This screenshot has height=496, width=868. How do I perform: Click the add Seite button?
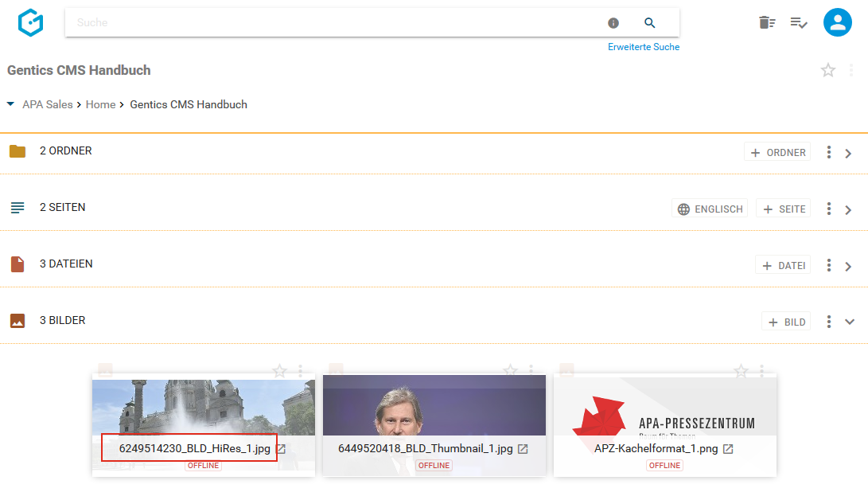pyautogui.click(x=784, y=209)
